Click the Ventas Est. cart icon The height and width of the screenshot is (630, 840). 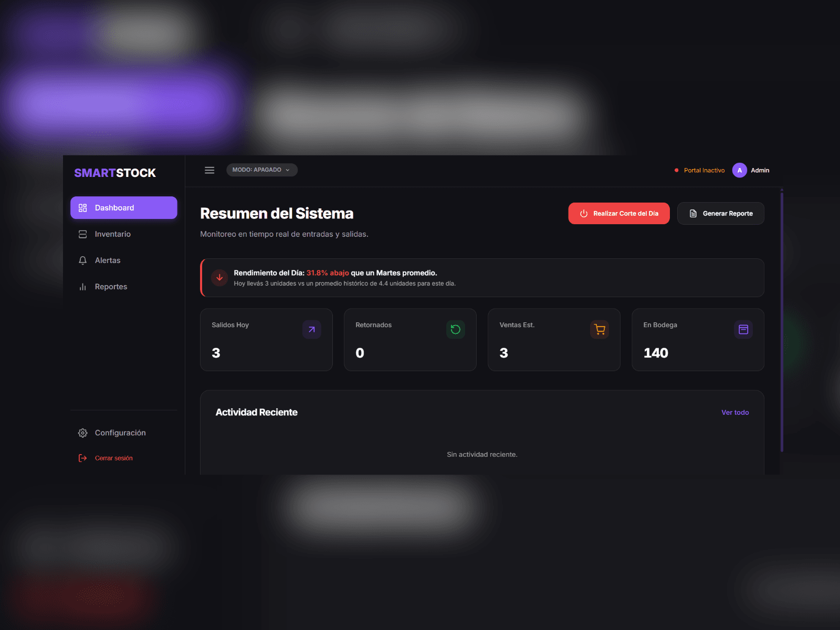pyautogui.click(x=600, y=330)
